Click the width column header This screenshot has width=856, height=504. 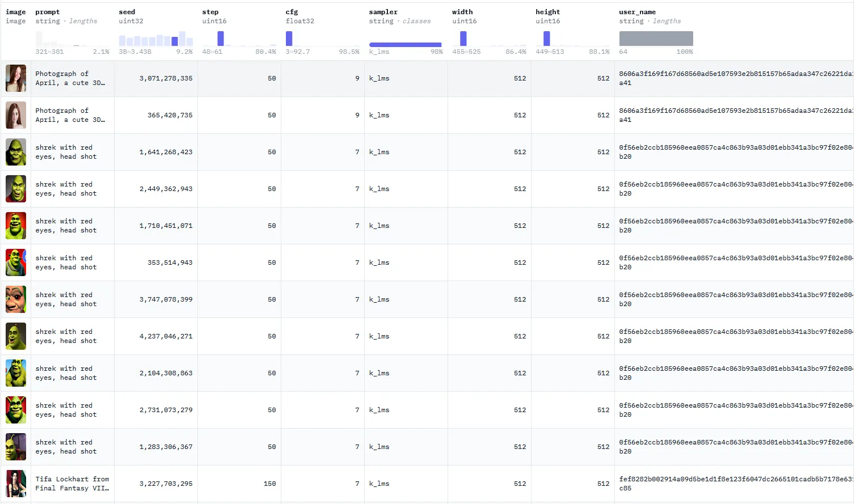click(x=462, y=12)
